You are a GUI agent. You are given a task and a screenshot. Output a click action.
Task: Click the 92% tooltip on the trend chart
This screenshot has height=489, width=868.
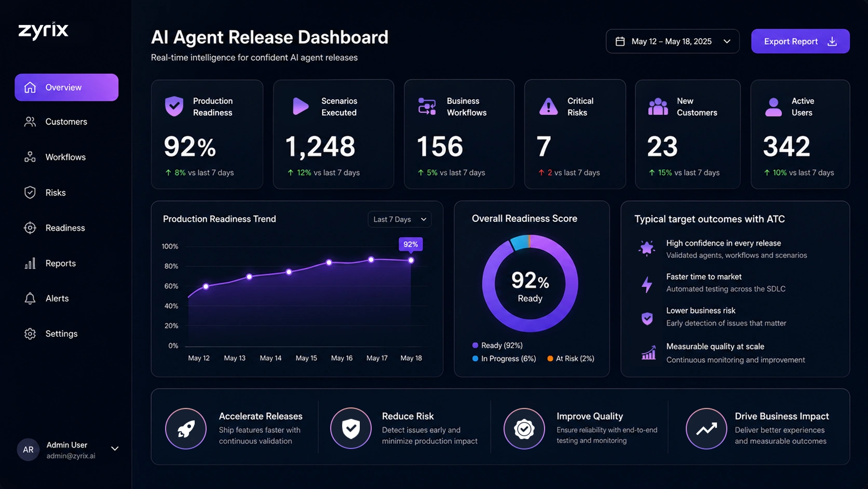tap(411, 244)
